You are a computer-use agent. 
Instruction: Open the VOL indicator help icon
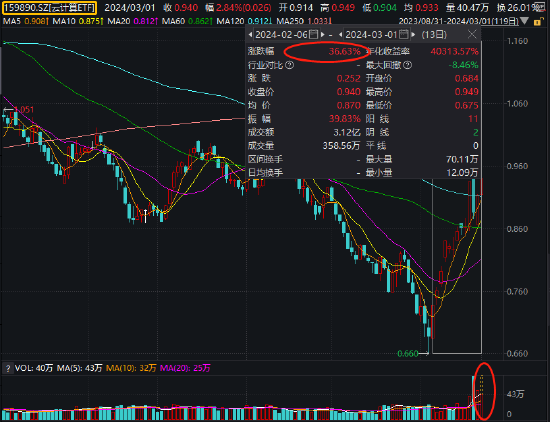click(8, 368)
